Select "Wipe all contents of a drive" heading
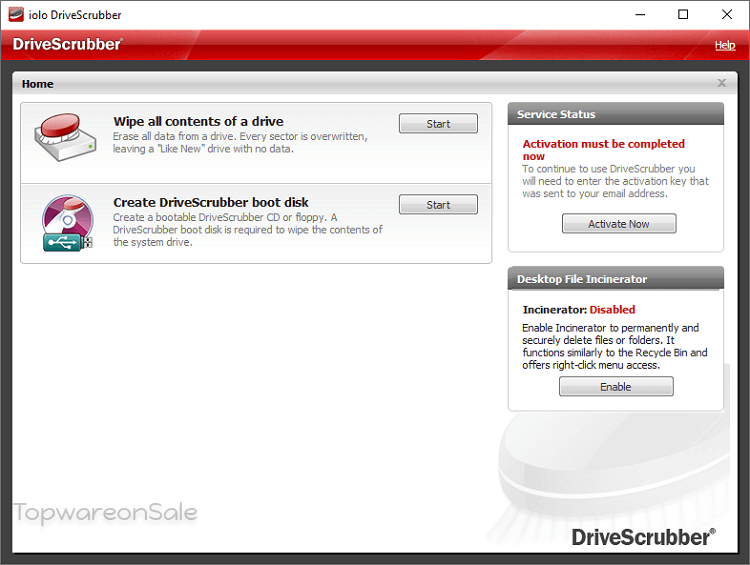The image size is (750, 565). pos(199,122)
